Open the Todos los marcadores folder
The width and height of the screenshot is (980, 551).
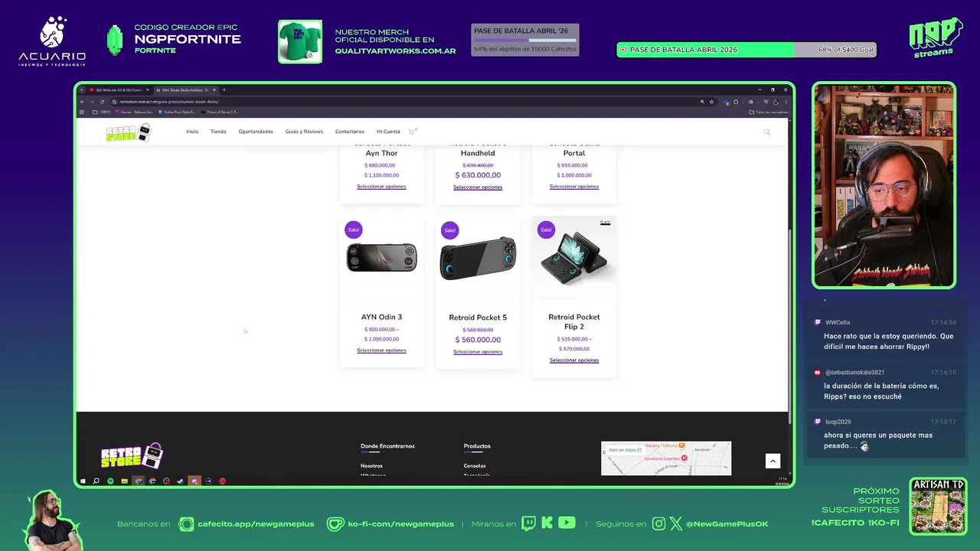point(769,112)
